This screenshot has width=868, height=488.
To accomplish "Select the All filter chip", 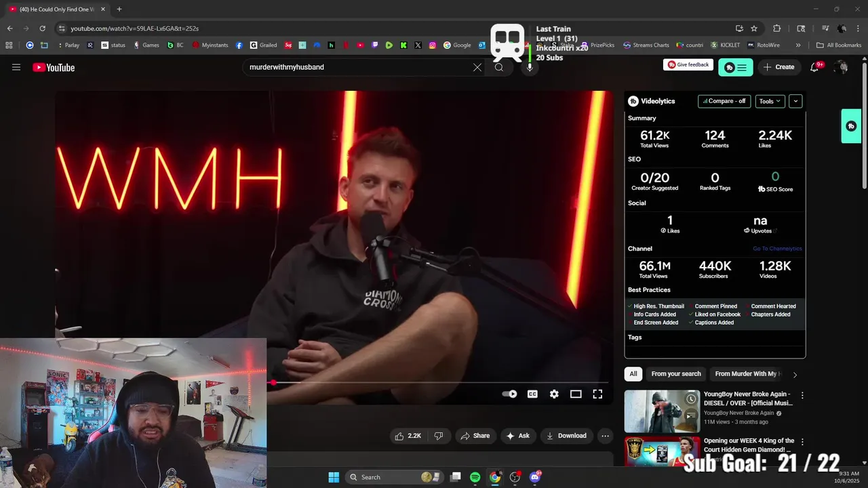I will pos(633,374).
